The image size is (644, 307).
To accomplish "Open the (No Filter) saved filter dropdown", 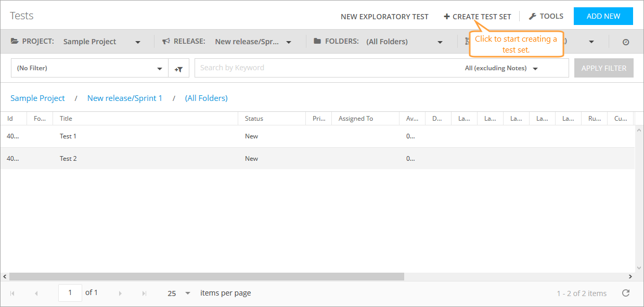I will [x=89, y=68].
